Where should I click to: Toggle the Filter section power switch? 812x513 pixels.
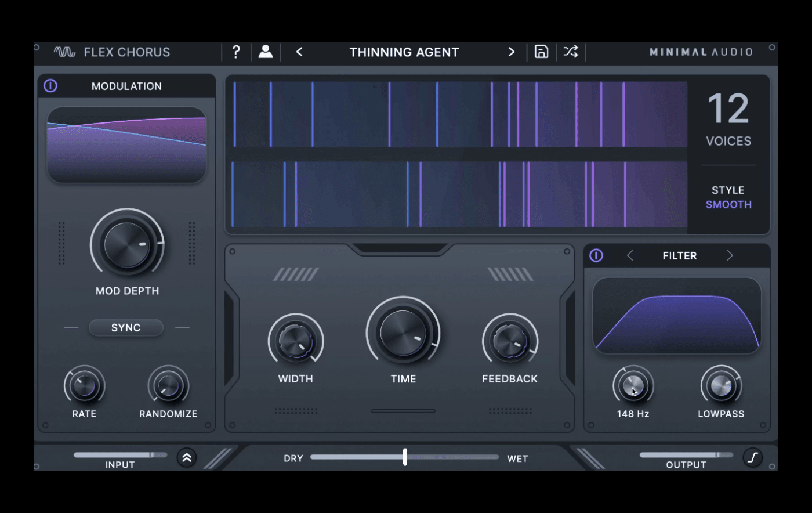coord(596,255)
